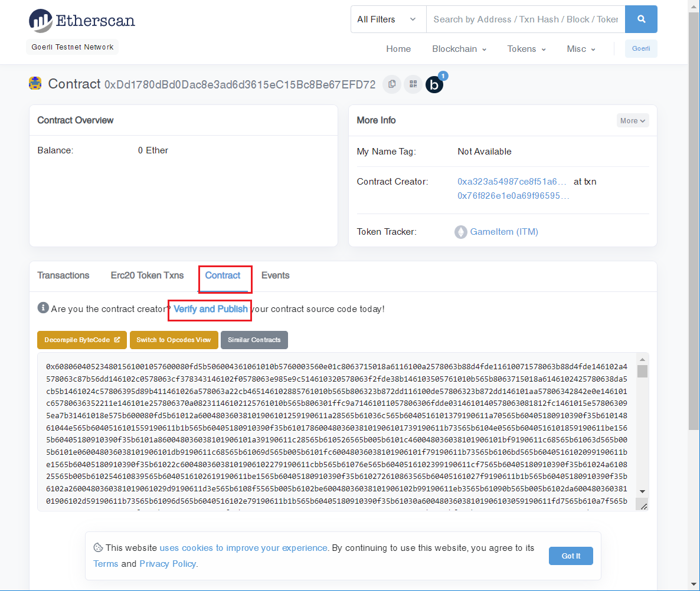Open the Erc20 Token Txns tab
Viewport: 700px width, 591px height.
(x=147, y=275)
